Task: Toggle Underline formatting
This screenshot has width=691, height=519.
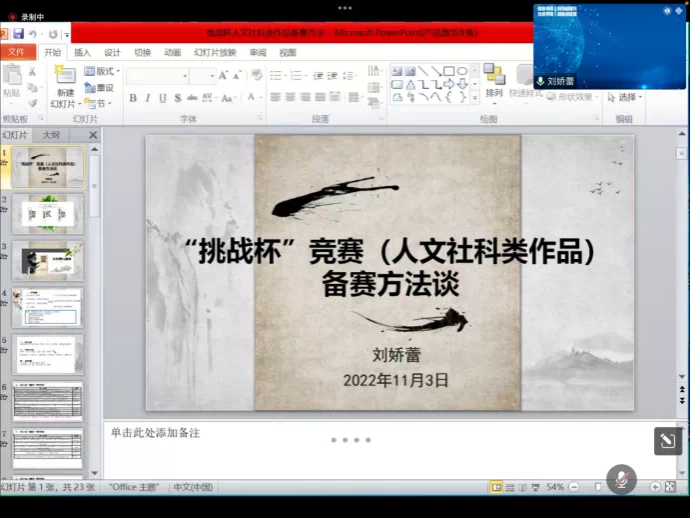Action: click(162, 98)
